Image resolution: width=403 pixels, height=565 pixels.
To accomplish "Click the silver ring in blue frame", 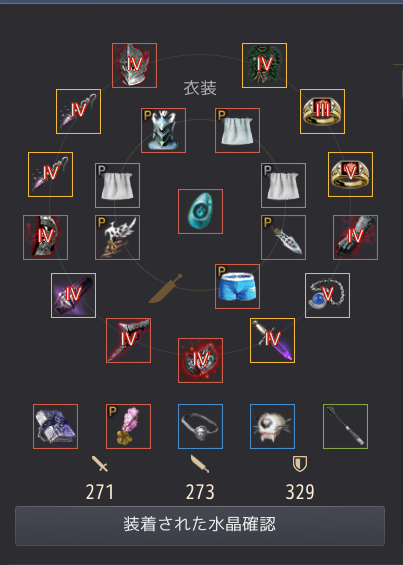I will [x=200, y=426].
